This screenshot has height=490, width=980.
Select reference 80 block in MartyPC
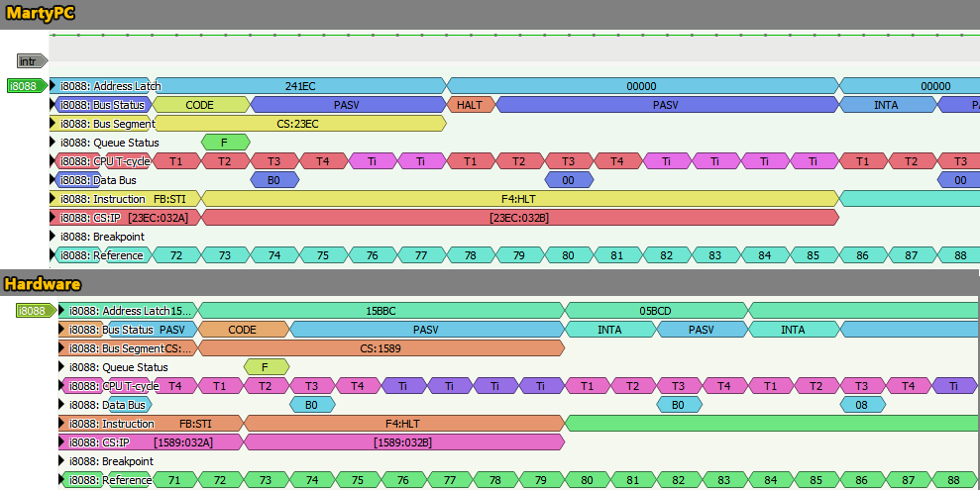[568, 254]
